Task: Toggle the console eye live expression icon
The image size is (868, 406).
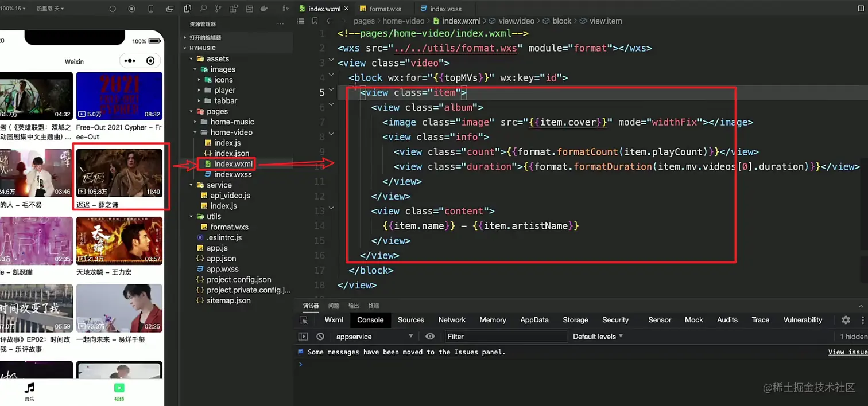Action: (430, 337)
